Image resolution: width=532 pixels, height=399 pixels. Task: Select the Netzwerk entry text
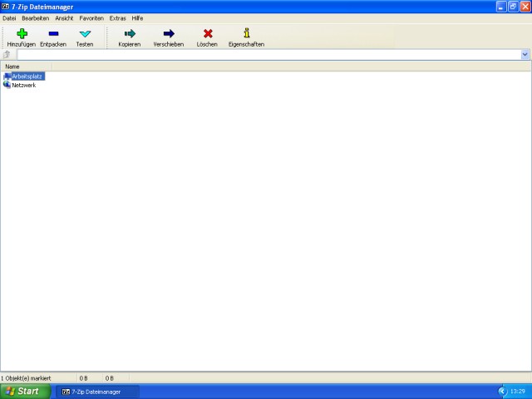pos(24,85)
